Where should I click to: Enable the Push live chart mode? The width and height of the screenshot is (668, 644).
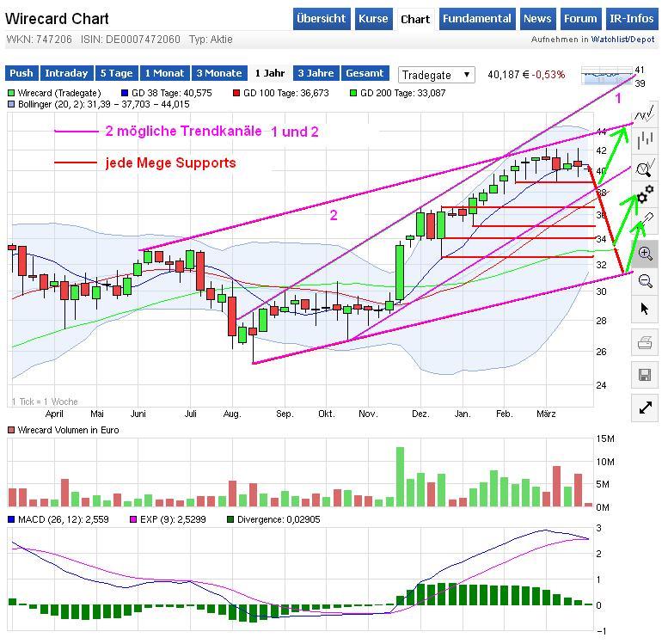(21, 73)
